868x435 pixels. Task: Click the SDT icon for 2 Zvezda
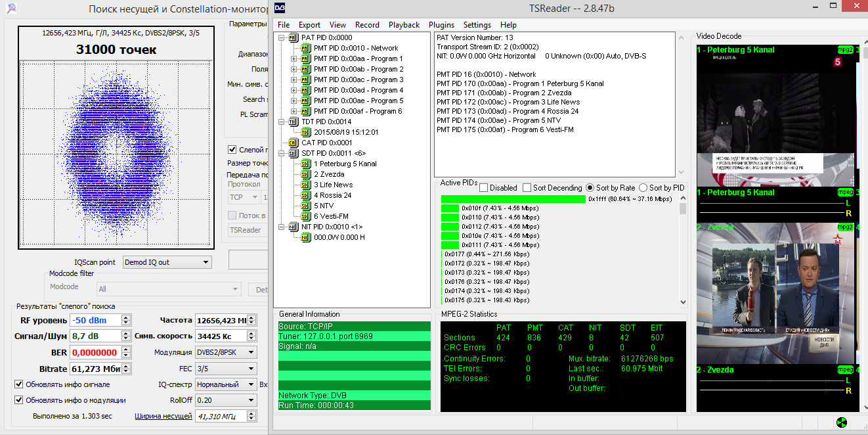305,174
